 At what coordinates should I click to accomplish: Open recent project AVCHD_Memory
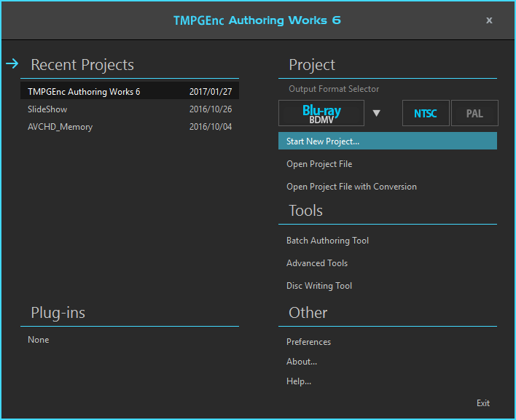pos(130,127)
